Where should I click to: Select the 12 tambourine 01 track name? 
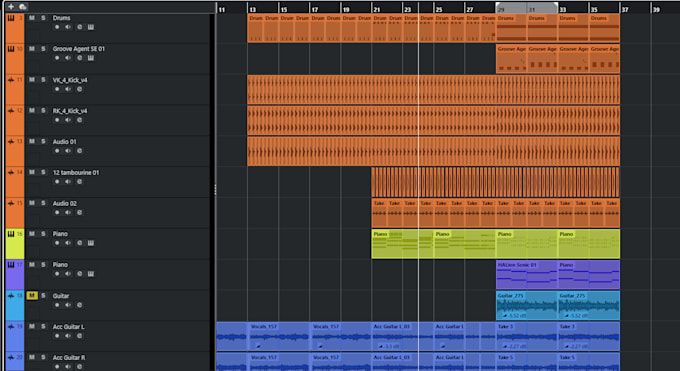76,172
